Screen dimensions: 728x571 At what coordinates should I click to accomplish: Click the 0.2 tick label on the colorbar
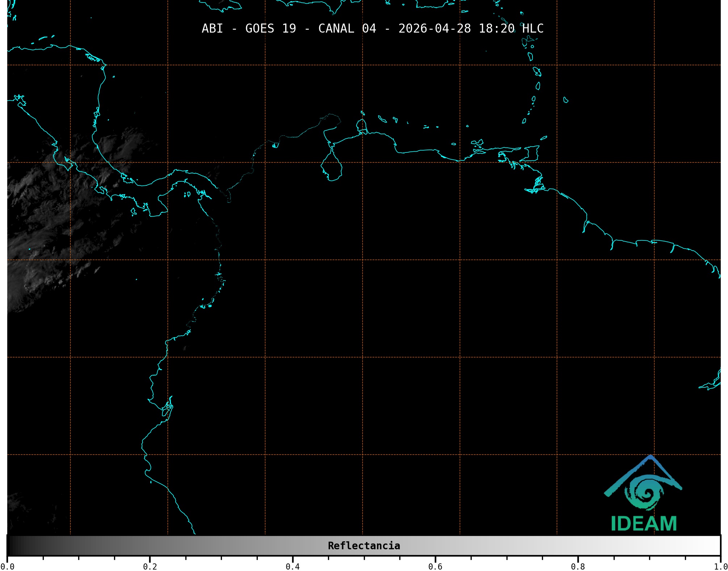[x=150, y=567]
